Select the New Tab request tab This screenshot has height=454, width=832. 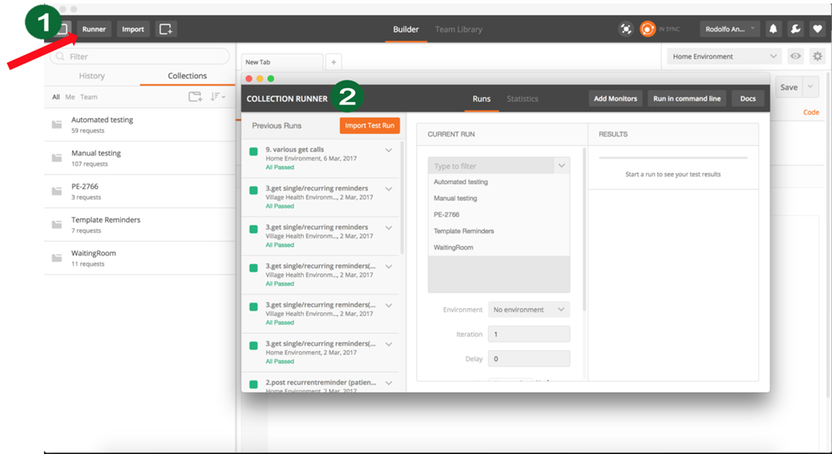click(x=282, y=62)
